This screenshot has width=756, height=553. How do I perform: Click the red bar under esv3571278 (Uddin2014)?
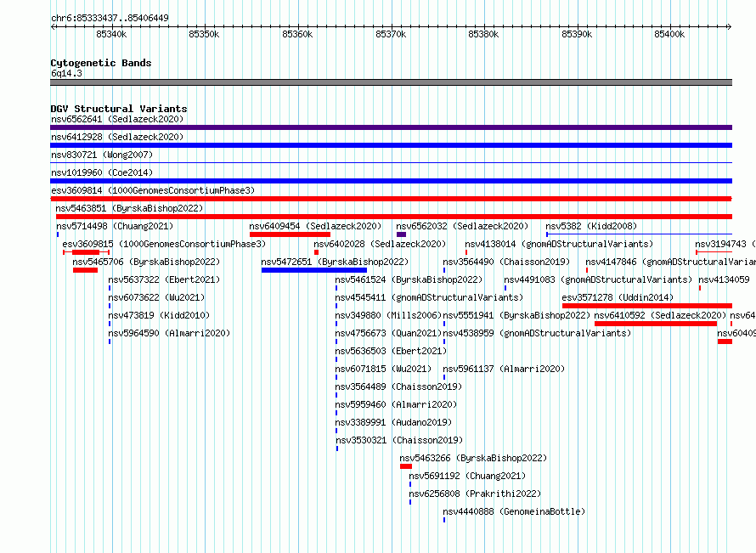click(647, 306)
